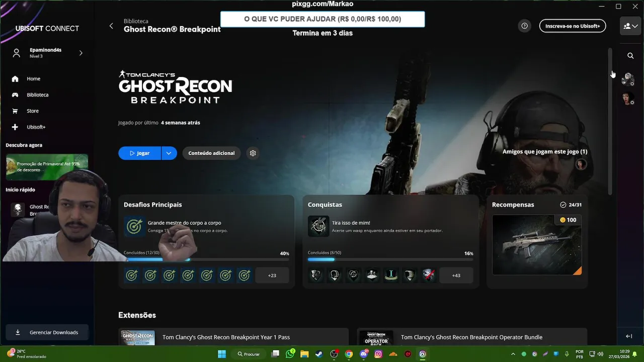Open OBS Studio from the taskbar
Image resolution: width=644 pixels, height=362 pixels.
(334, 354)
